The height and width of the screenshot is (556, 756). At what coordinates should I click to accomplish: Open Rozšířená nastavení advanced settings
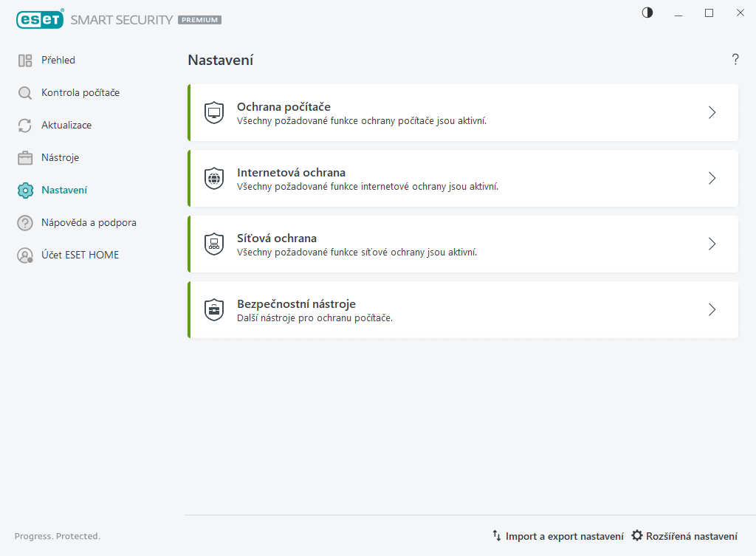[x=684, y=536]
